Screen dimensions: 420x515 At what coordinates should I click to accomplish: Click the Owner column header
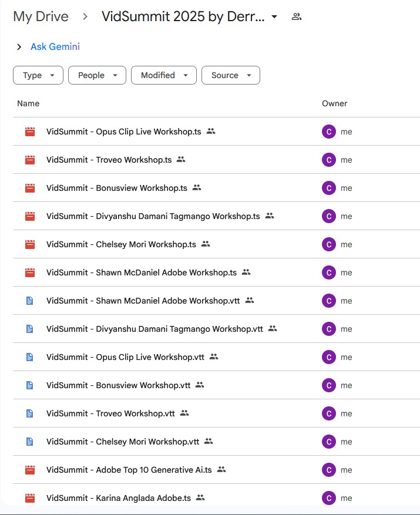[x=334, y=103]
